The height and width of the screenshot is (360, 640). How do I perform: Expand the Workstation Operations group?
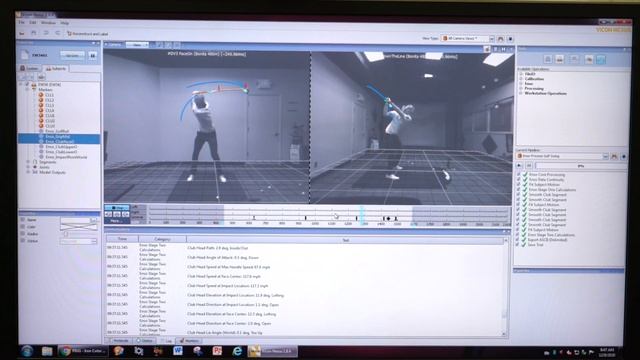click(521, 93)
